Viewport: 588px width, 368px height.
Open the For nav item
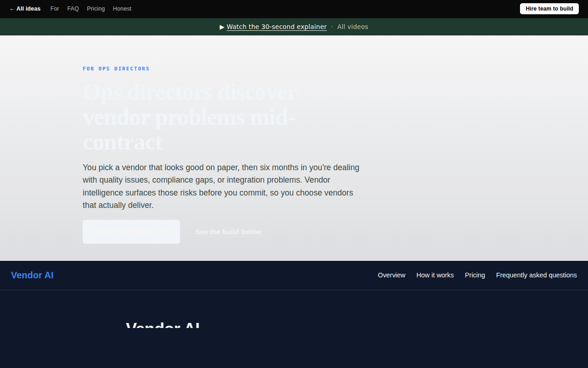click(55, 9)
